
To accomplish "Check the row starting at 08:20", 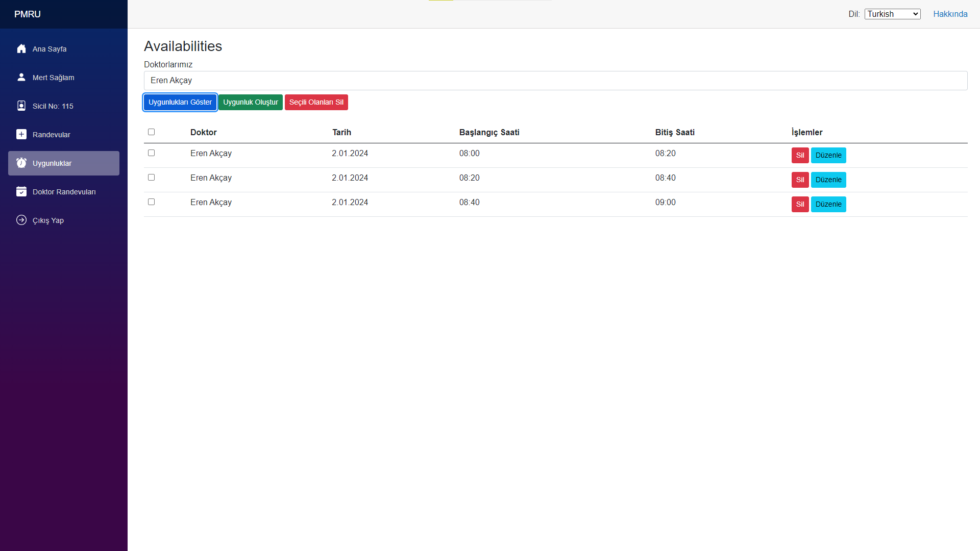I will pos(151,178).
